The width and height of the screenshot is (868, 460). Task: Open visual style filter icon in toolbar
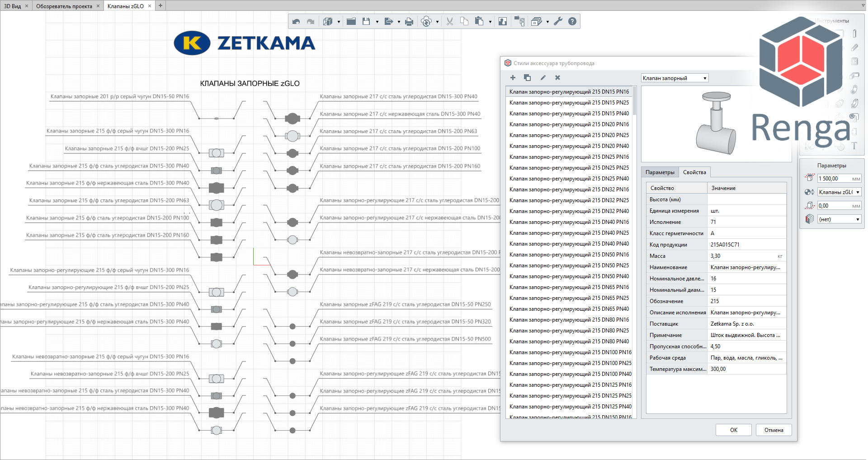pyautogui.click(x=503, y=21)
